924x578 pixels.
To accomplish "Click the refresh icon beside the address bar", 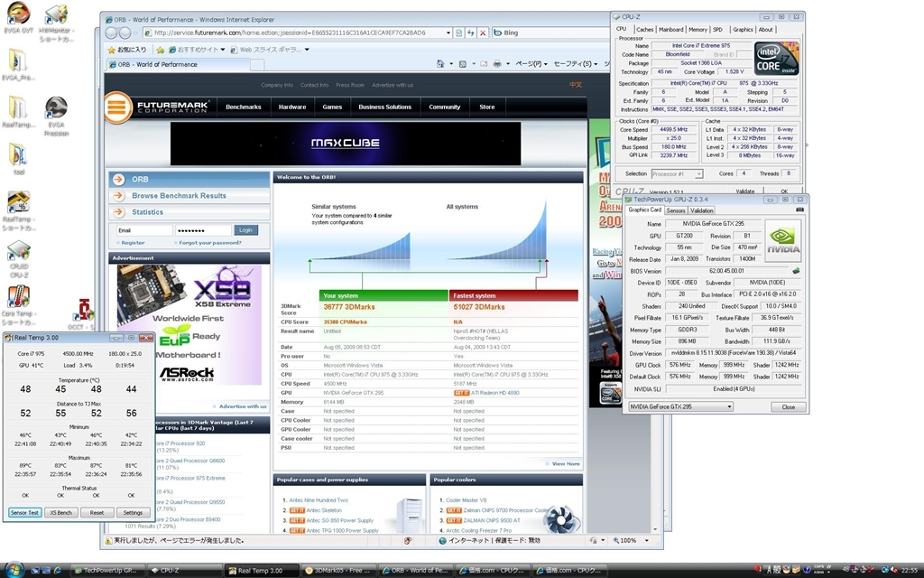I will 471,33.
